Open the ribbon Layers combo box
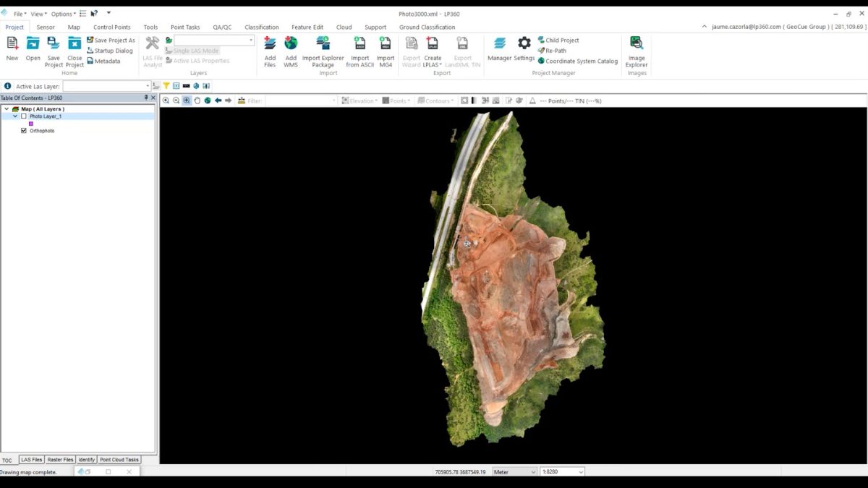 point(214,40)
